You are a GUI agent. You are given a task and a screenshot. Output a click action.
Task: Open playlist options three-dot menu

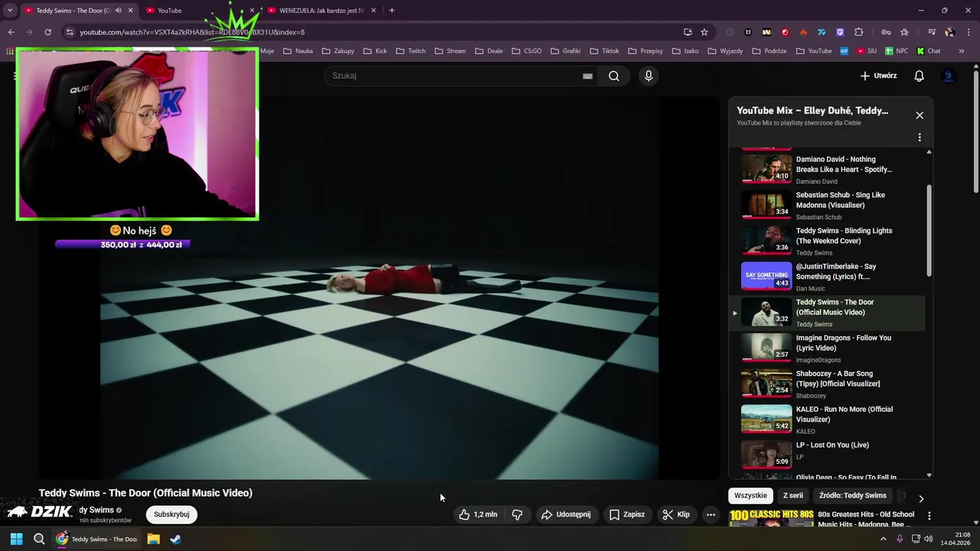tap(920, 137)
